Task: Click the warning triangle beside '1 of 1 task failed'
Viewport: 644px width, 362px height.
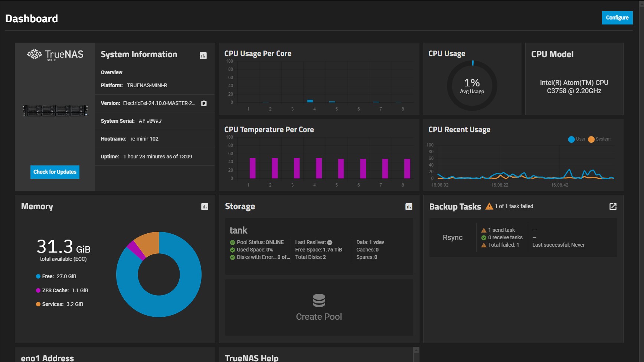Action: click(488, 206)
